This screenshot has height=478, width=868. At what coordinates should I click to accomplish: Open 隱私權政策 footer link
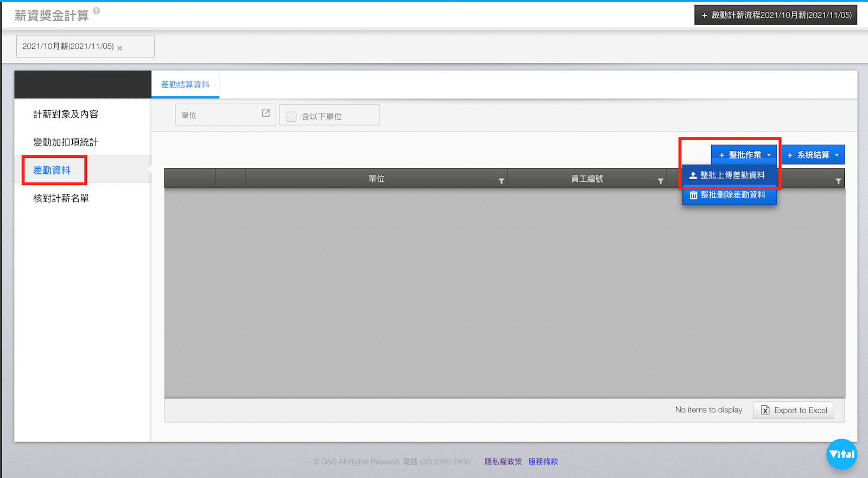coord(503,462)
